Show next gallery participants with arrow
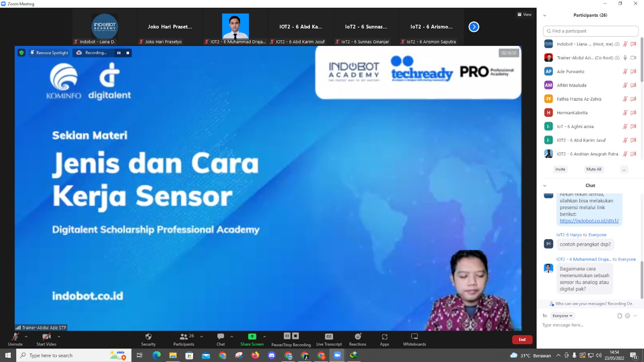The width and height of the screenshot is (644, 362). pyautogui.click(x=474, y=26)
